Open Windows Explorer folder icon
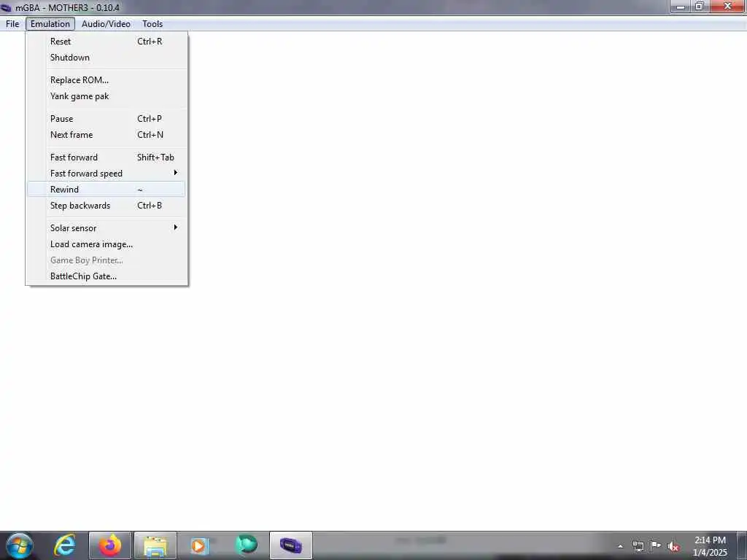 155,545
